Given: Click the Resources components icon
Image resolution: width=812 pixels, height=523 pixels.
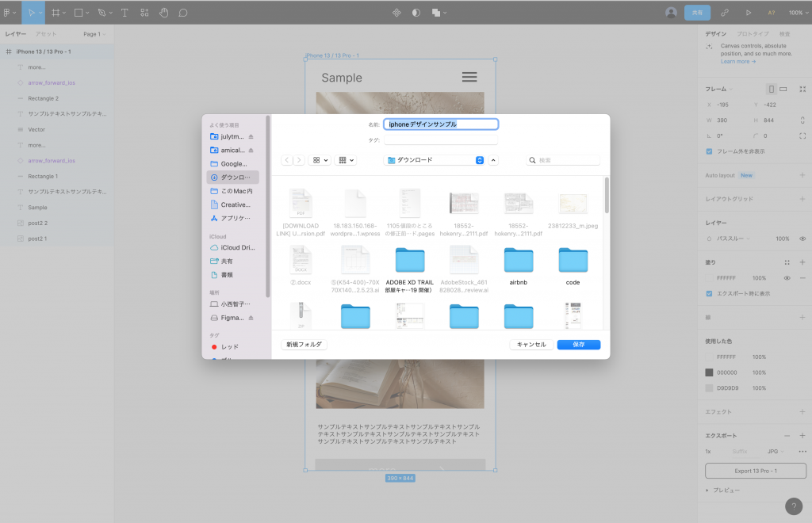Looking at the screenshot, I should tap(144, 13).
